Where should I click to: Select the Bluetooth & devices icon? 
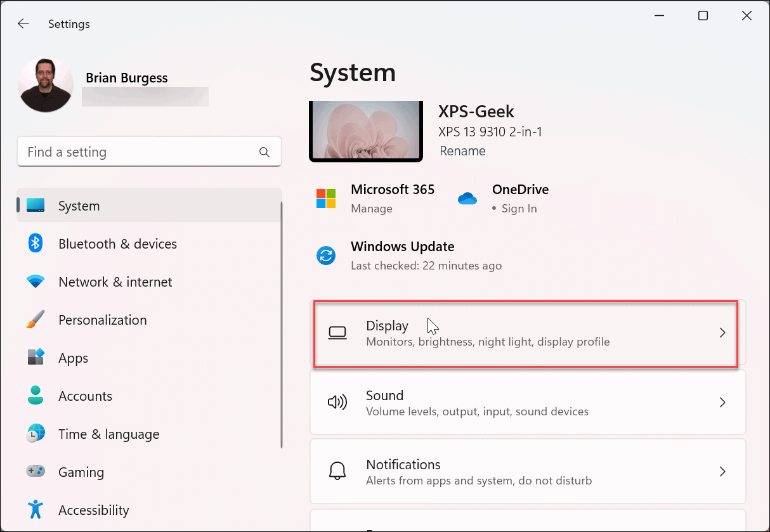click(x=36, y=243)
